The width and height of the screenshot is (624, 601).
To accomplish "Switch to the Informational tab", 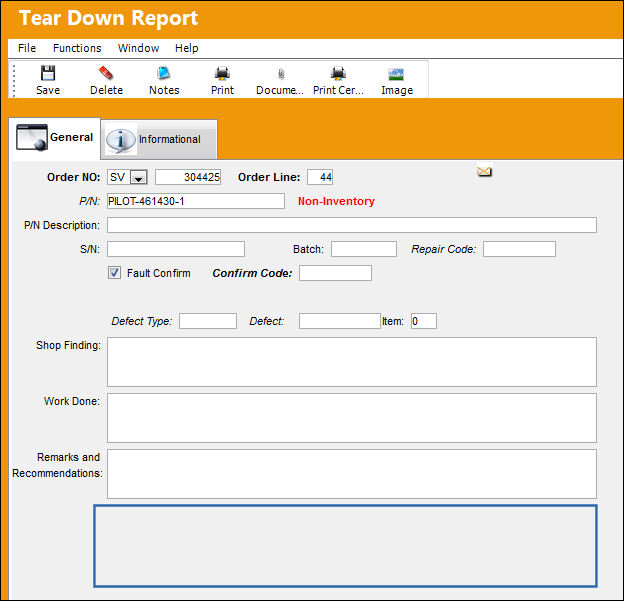I will pyautogui.click(x=159, y=139).
